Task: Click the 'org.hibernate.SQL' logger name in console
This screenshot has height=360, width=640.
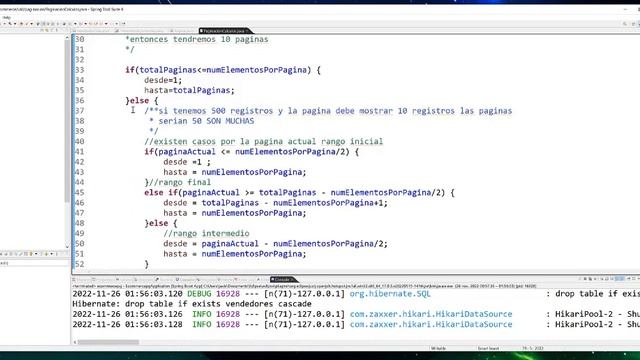Action: [x=390, y=293]
